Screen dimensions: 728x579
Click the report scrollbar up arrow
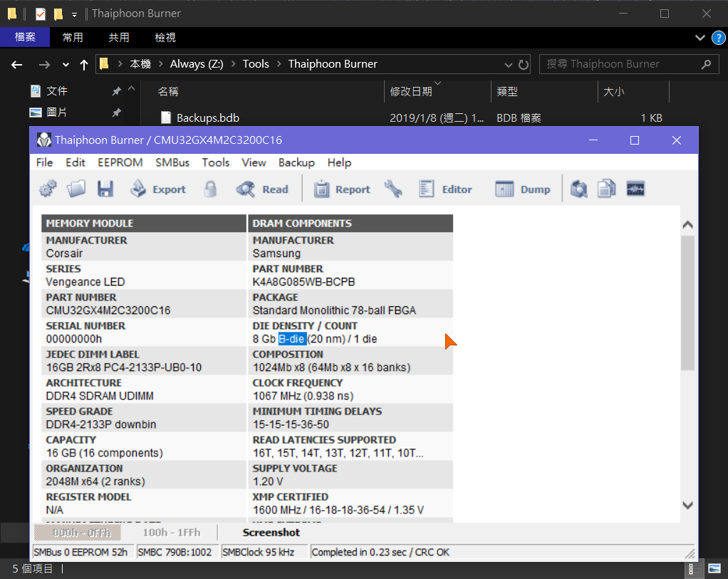tap(687, 225)
